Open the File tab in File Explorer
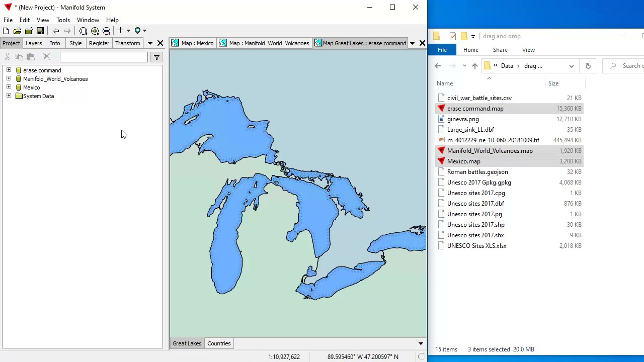The image size is (644, 362). coord(442,50)
